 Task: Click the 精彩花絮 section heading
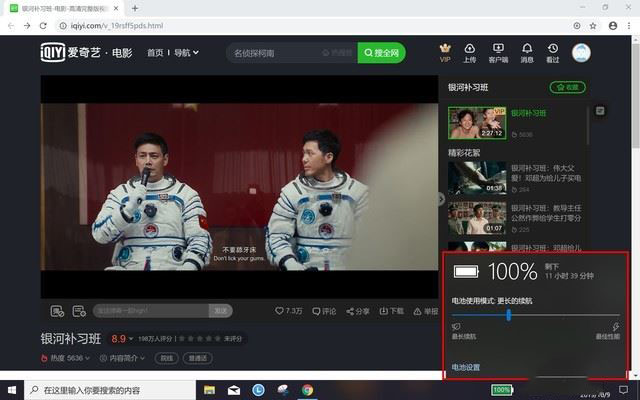pos(464,153)
